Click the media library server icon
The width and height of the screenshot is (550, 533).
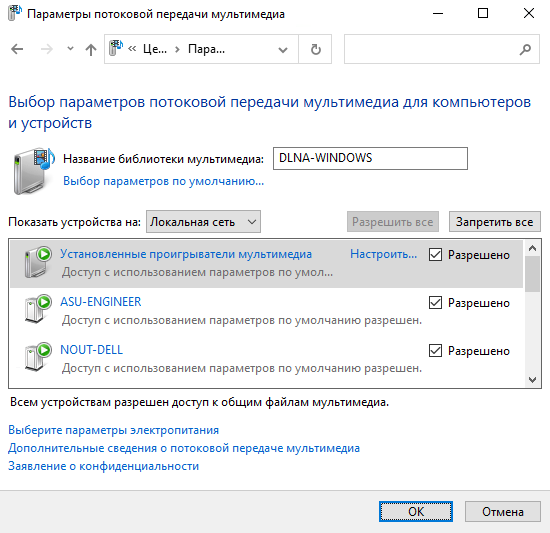34,171
